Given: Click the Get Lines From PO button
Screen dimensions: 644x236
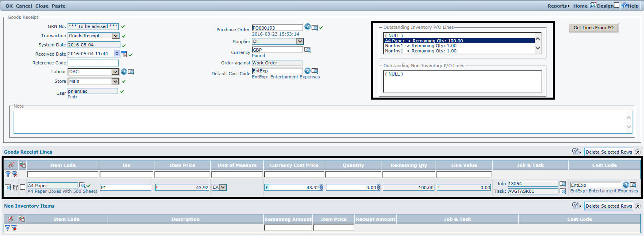Looking at the screenshot, I should pos(593,28).
